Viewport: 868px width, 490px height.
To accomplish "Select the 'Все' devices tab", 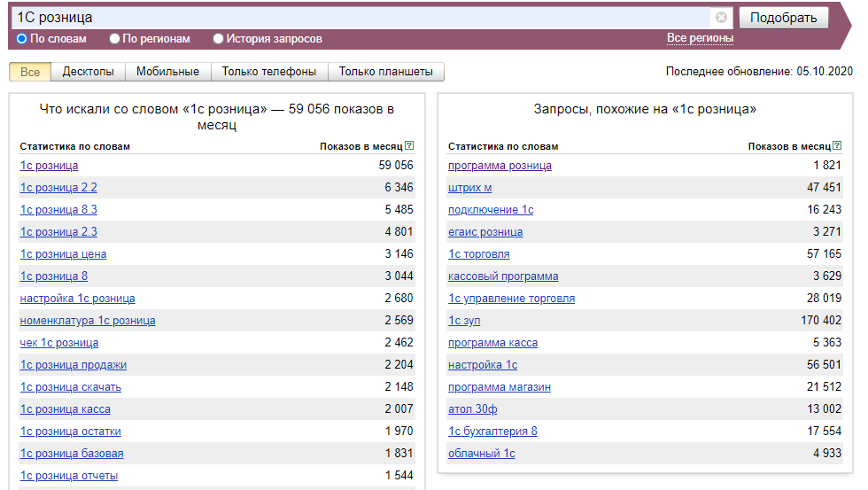I will 30,72.
